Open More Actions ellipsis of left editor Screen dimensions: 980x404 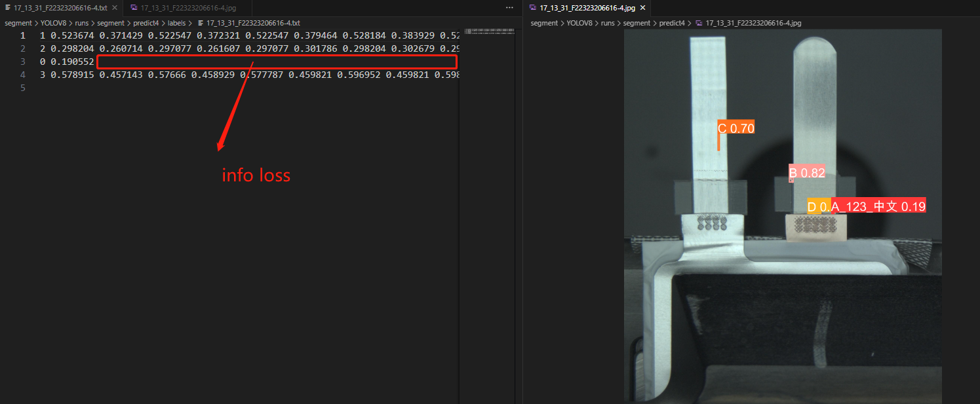coord(510,7)
